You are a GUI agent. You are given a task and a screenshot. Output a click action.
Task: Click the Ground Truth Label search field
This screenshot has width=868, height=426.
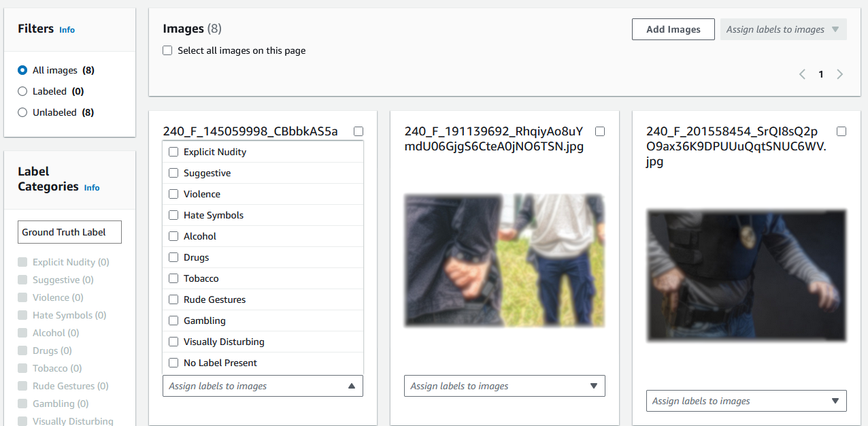pyautogui.click(x=69, y=232)
